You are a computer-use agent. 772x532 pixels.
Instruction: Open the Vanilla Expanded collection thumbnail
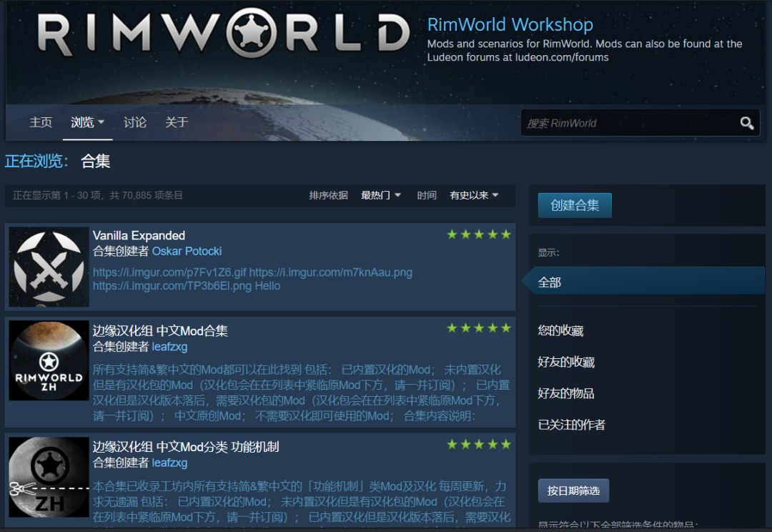click(x=49, y=267)
